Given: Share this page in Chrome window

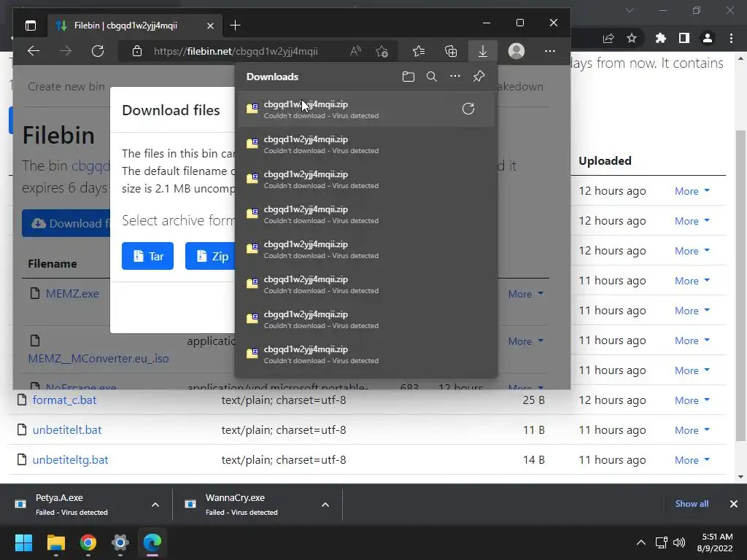Looking at the screenshot, I should (x=608, y=38).
